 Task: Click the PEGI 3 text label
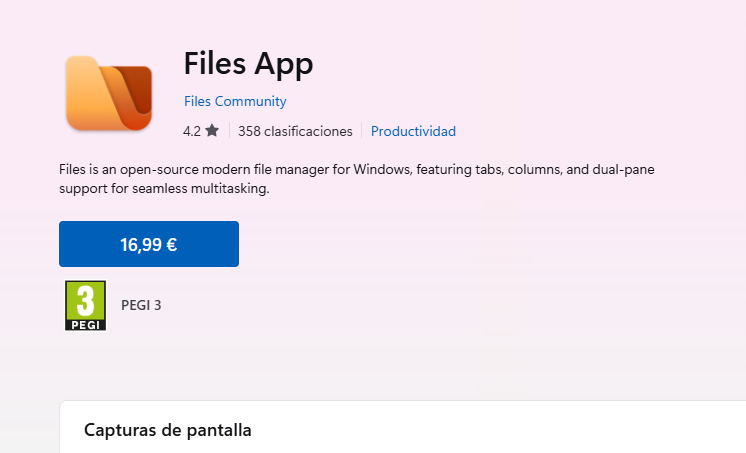(x=141, y=305)
